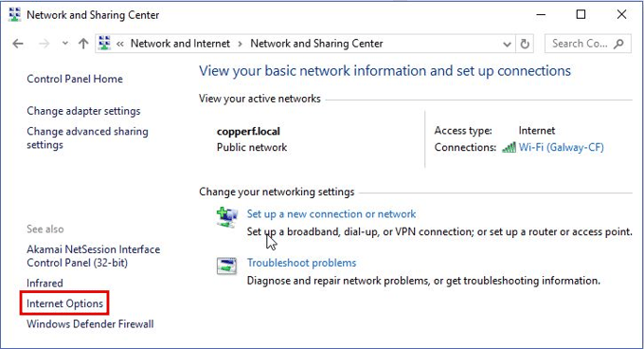This screenshot has height=349, width=644.
Task: Open hidden breadcrumb parents double chevron
Action: point(120,44)
